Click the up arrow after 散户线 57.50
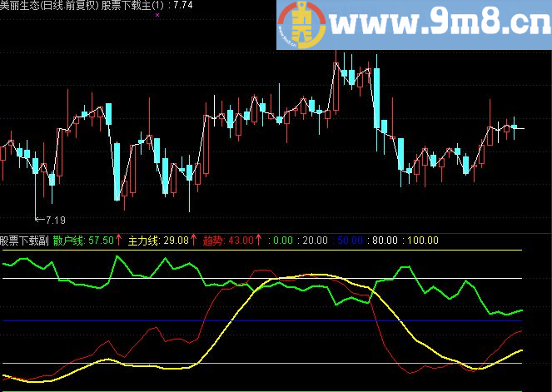The image size is (552, 392). pyautogui.click(x=119, y=241)
